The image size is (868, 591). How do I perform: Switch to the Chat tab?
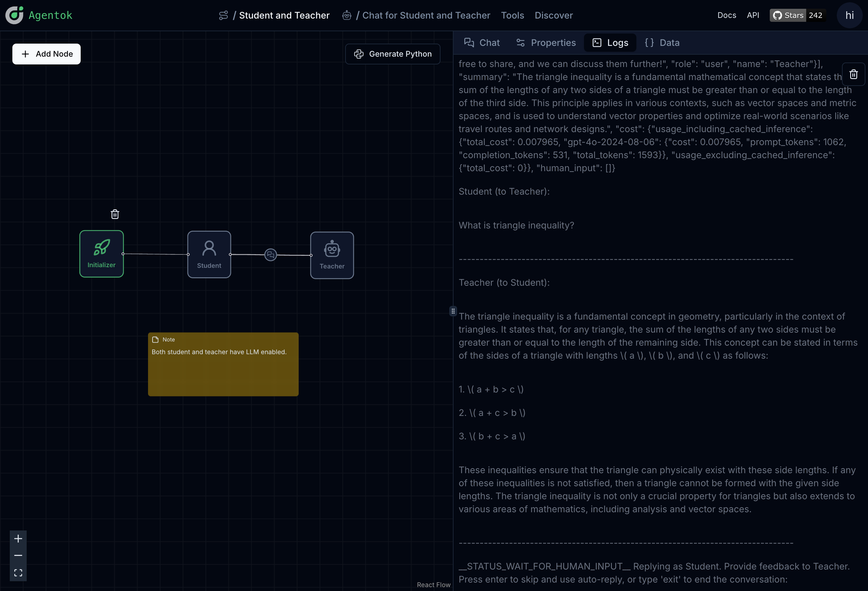(481, 43)
